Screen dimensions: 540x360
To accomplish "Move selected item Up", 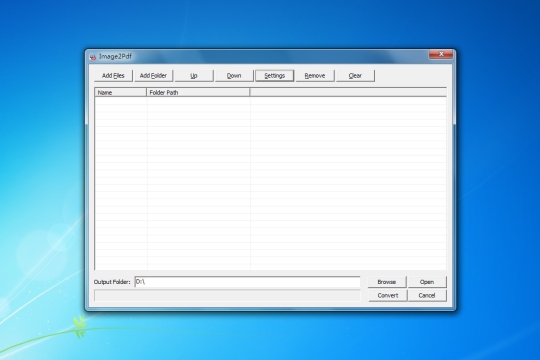I will [x=194, y=75].
